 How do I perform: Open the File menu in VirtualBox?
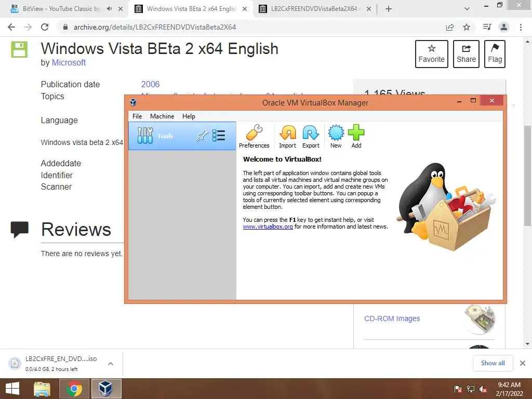(137, 116)
